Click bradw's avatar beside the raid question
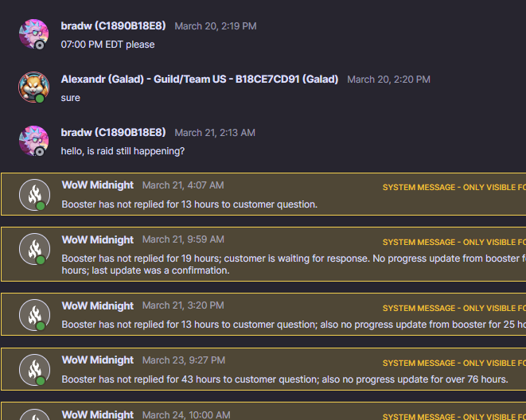This screenshot has width=526, height=420. (x=34, y=141)
